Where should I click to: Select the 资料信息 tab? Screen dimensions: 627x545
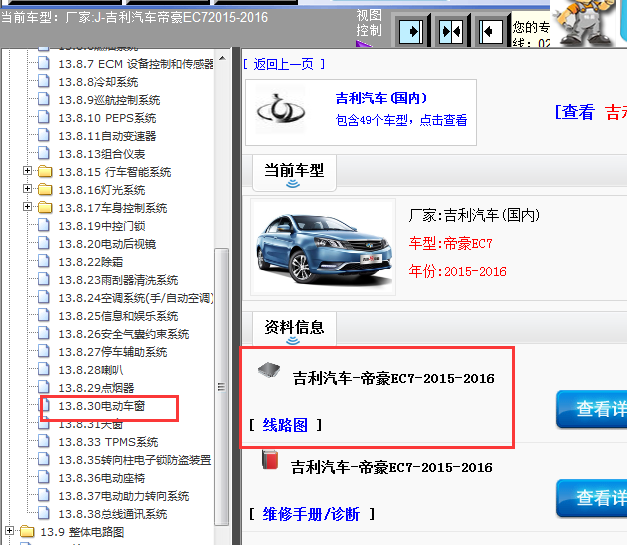tap(294, 329)
